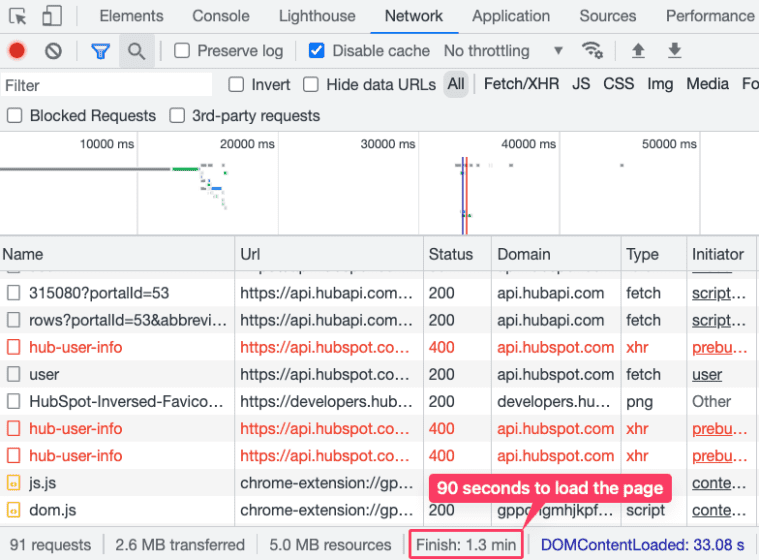The height and width of the screenshot is (560, 759).
Task: Filter by JS requests
Action: click(581, 84)
